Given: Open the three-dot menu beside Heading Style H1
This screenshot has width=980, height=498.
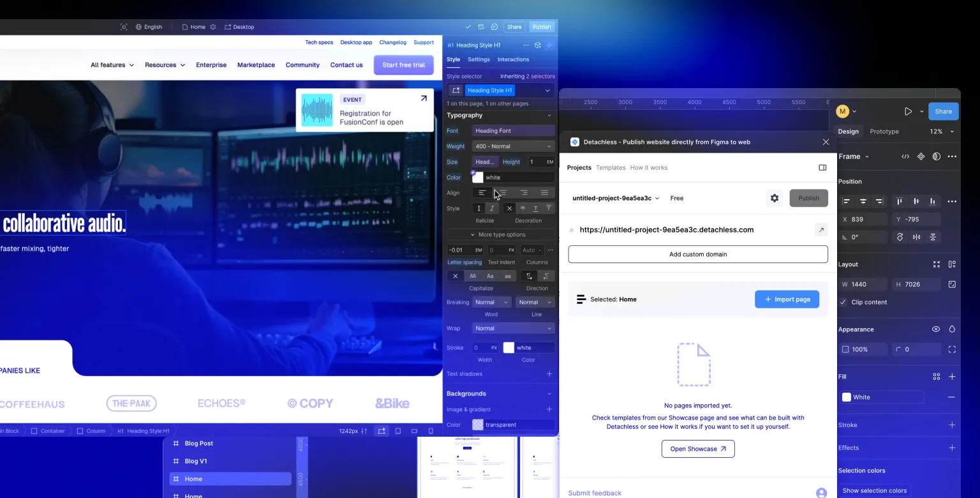Looking at the screenshot, I should 526,45.
